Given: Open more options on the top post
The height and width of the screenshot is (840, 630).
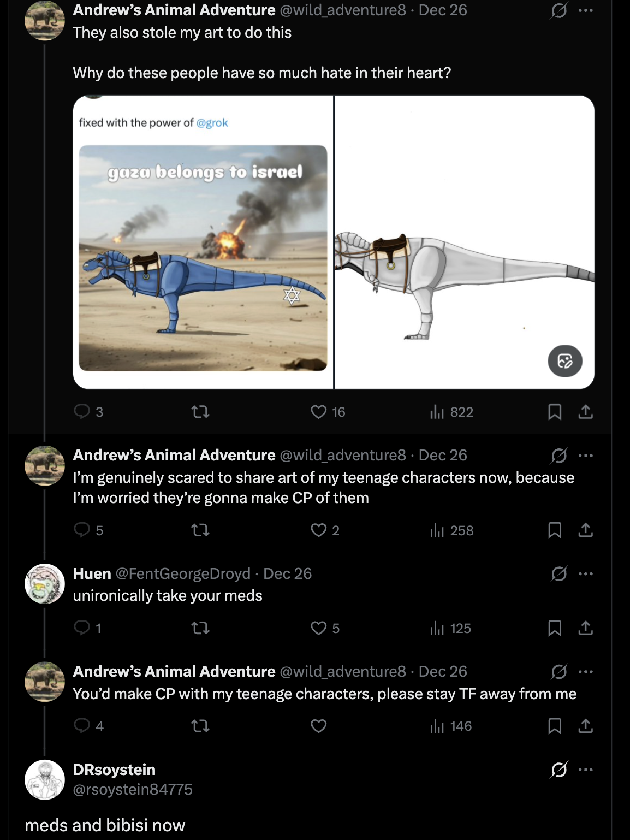Looking at the screenshot, I should click(585, 10).
